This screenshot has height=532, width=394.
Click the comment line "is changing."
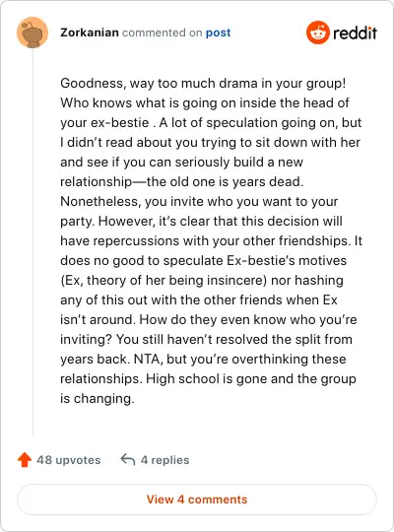coord(98,398)
